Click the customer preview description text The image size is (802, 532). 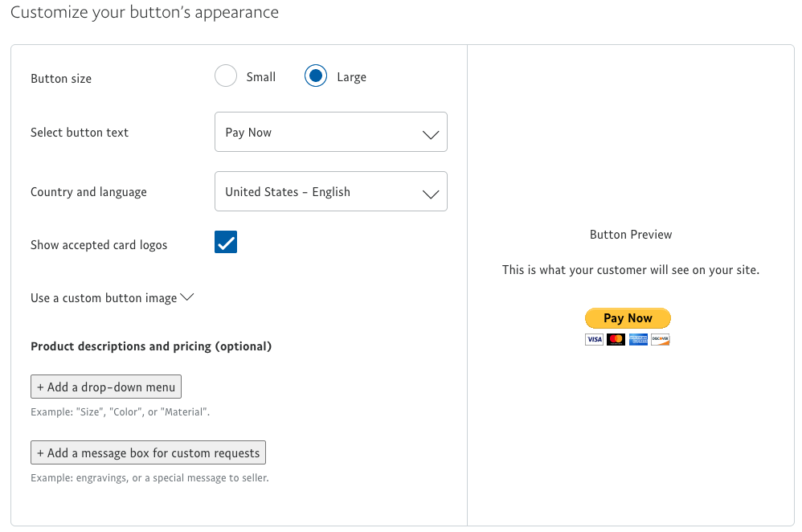(631, 270)
